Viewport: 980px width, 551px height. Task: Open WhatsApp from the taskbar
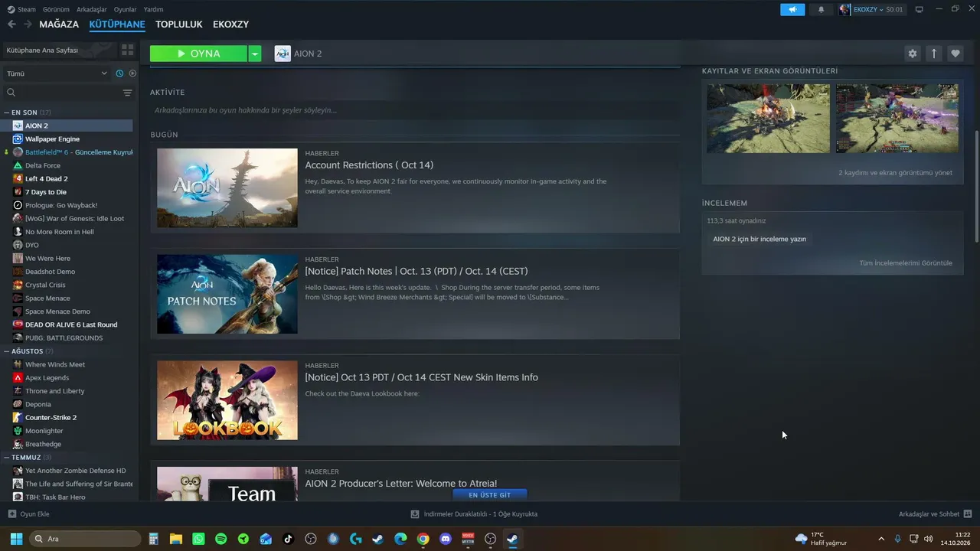pyautogui.click(x=199, y=539)
